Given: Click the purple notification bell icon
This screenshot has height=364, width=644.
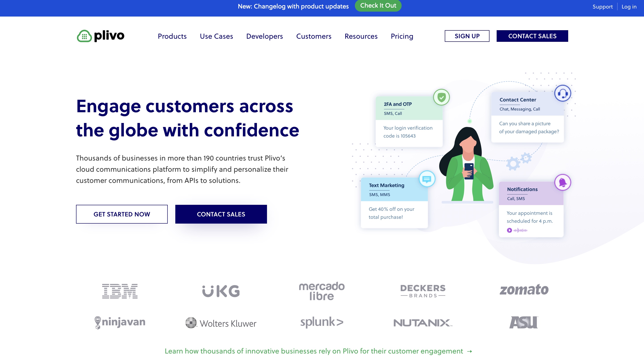Looking at the screenshot, I should pos(563,182).
